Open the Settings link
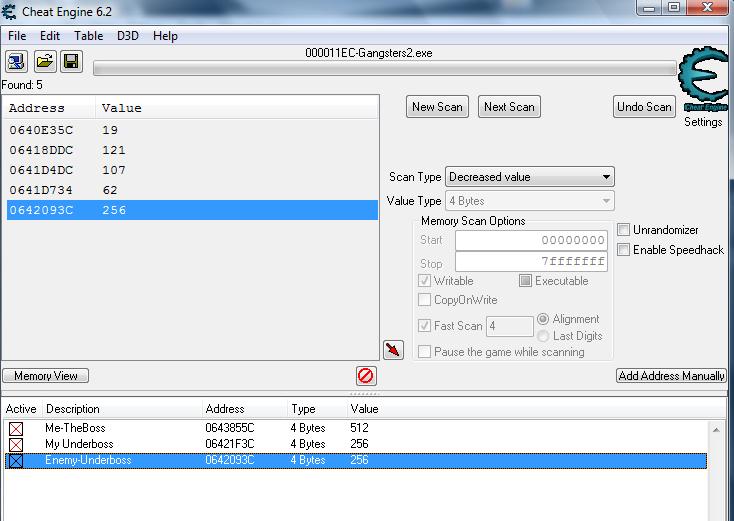This screenshot has height=521, width=734. [703, 122]
